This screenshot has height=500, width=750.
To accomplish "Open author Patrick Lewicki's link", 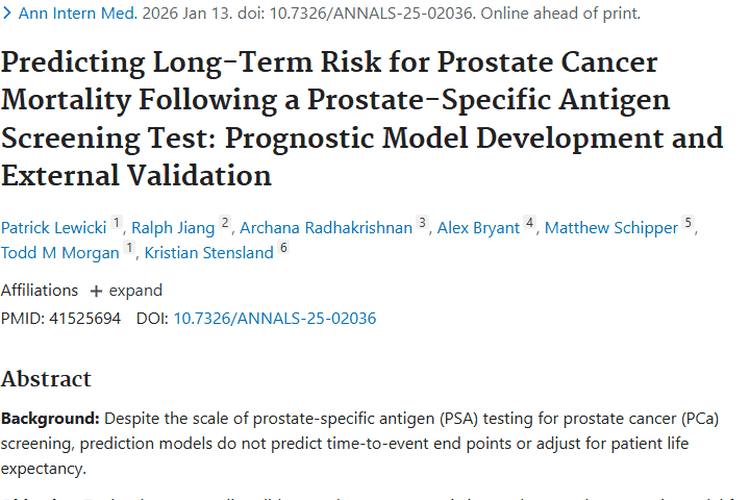I will 53,228.
